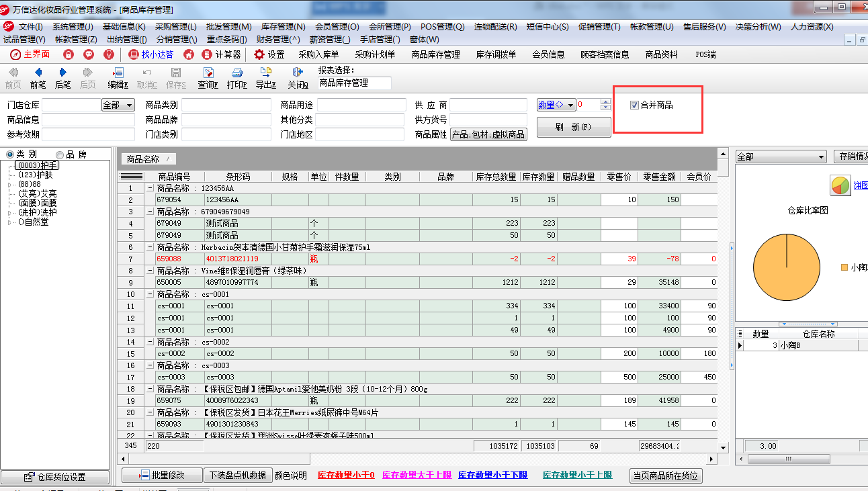Click the 零售价 column header
Viewport: 868px width, 491px height.
click(619, 177)
